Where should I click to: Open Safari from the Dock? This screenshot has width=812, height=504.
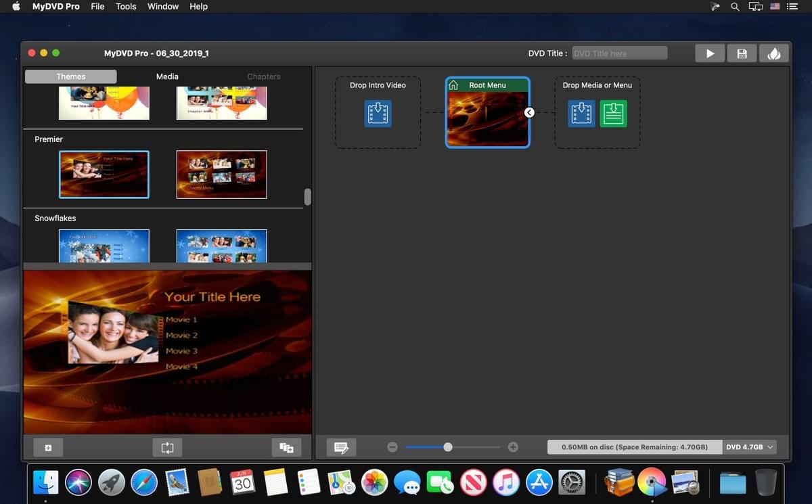tap(144, 482)
